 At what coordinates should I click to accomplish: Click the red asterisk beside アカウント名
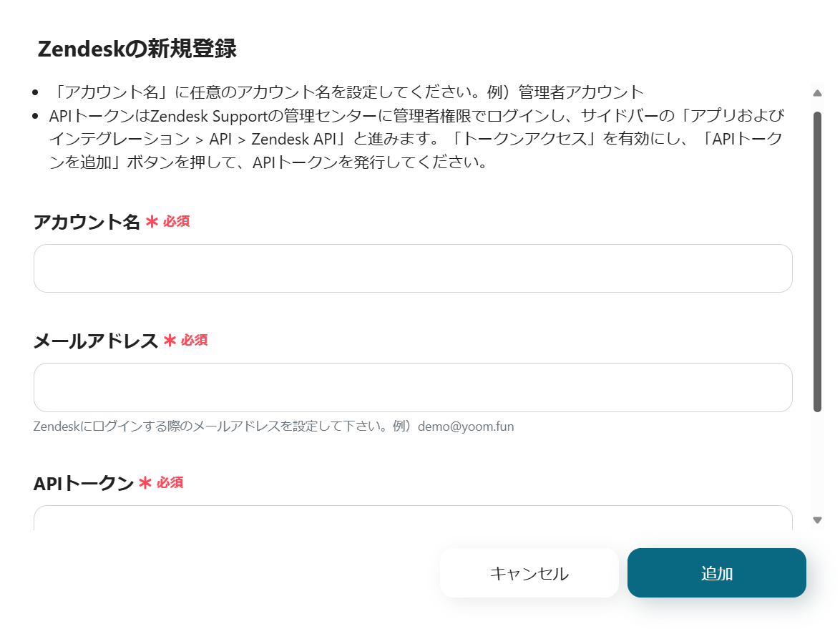[x=152, y=222]
